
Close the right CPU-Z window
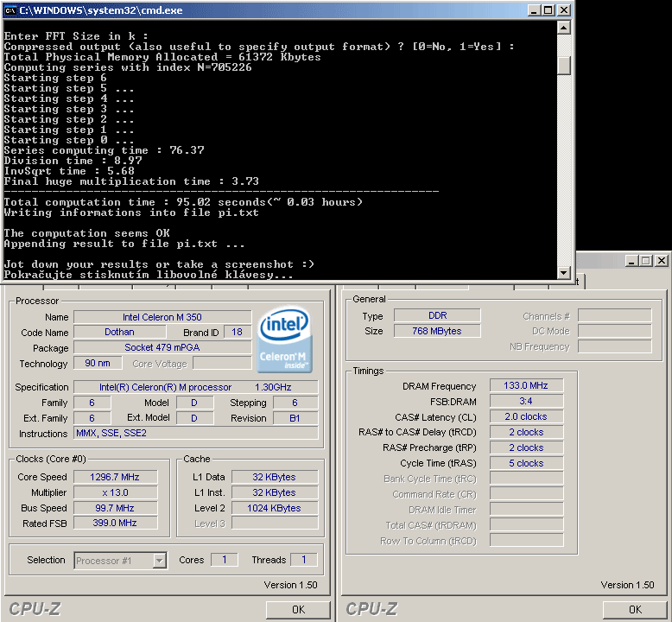tap(662, 261)
